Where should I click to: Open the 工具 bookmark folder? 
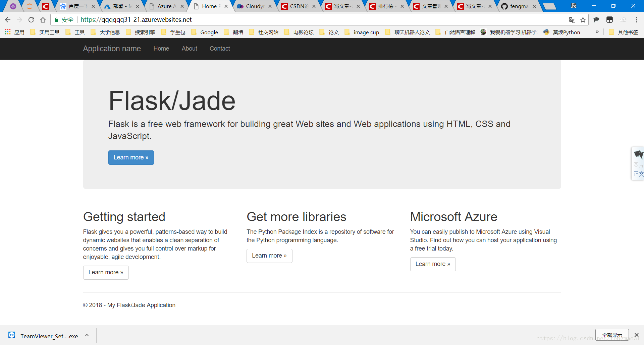(x=75, y=32)
